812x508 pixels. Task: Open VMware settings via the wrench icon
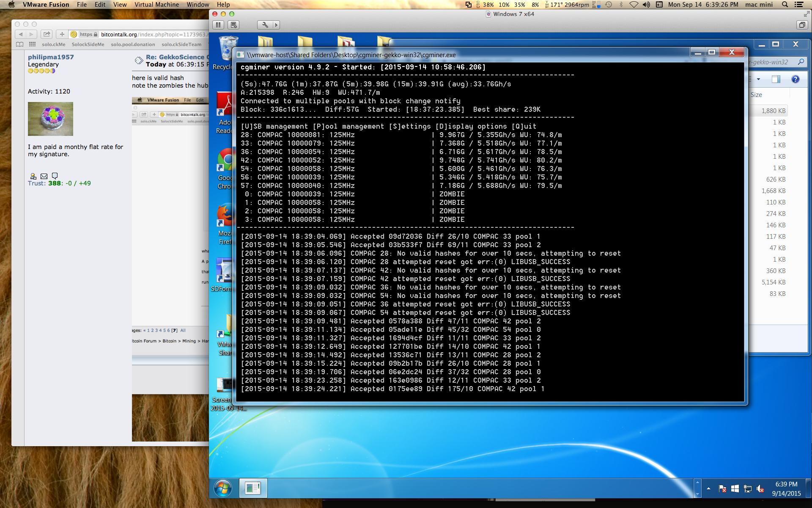[x=265, y=25]
